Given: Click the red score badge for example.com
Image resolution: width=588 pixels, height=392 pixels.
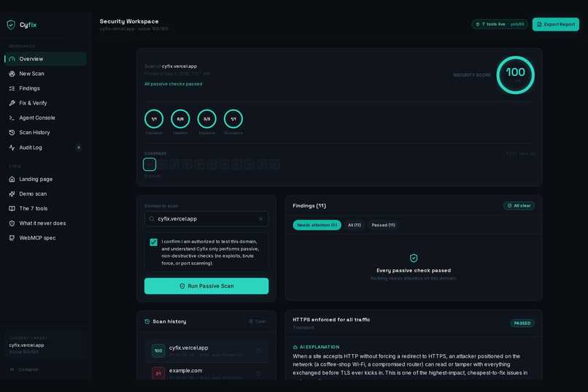Looking at the screenshot, I should tap(158, 373).
